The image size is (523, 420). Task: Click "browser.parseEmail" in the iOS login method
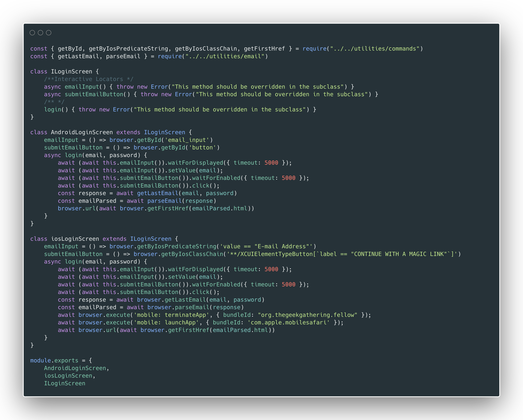pyautogui.click(x=178, y=307)
